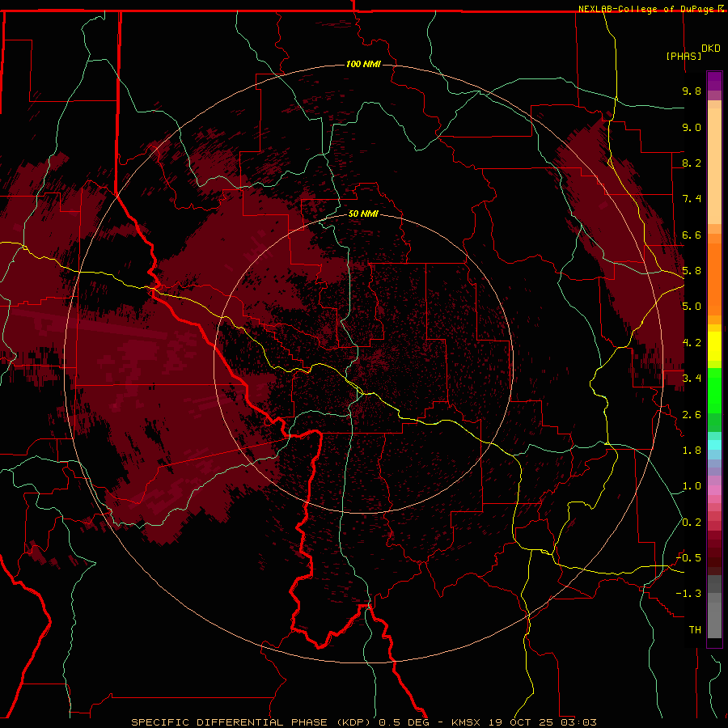Click the -1.3 scale value

coord(688,594)
